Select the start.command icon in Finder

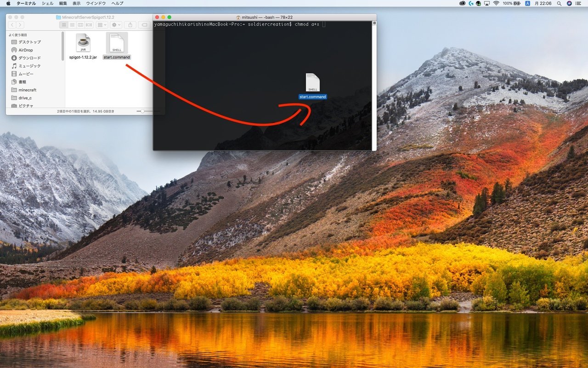(x=117, y=43)
